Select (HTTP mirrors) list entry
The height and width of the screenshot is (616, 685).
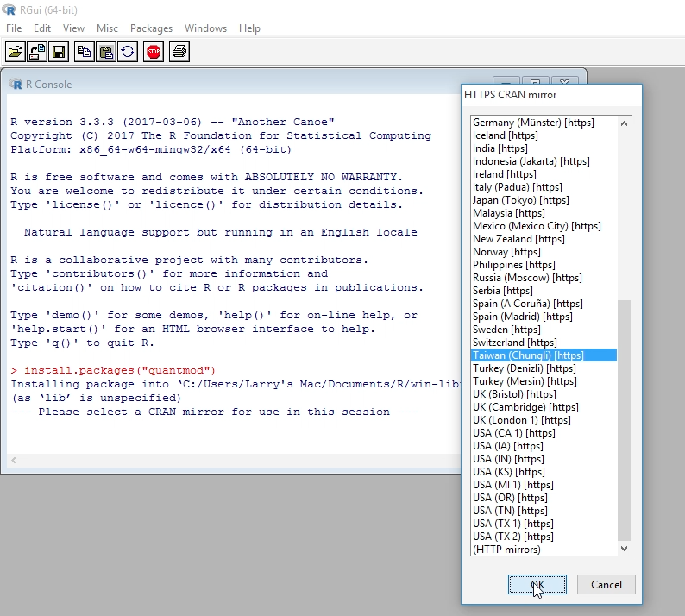(x=544, y=550)
